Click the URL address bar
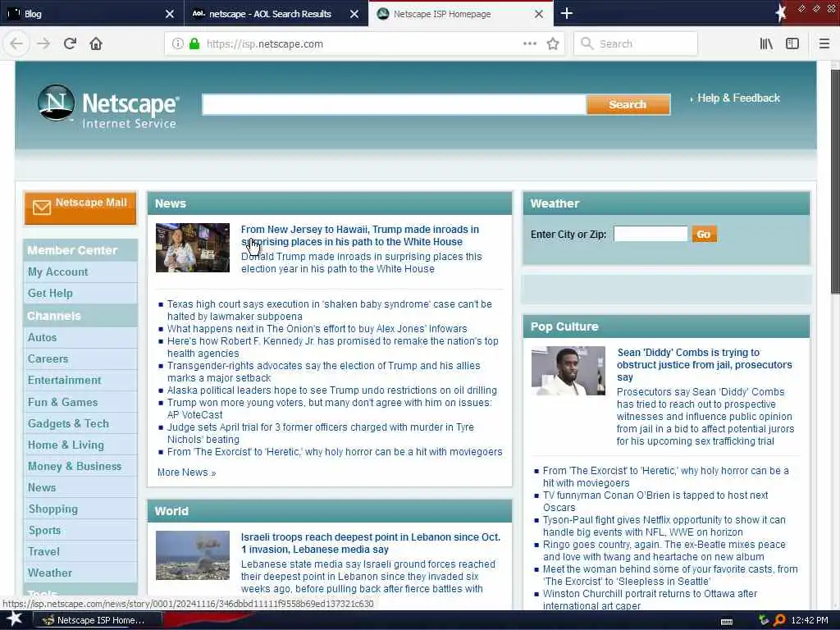Screen dimensions: 840x630 (363, 43)
